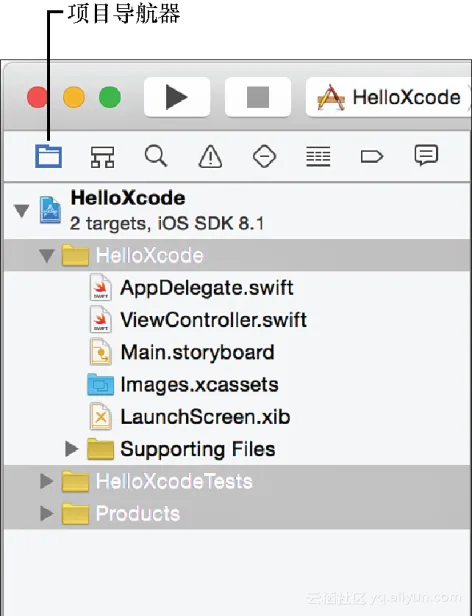Click the Stop square button
Screen dimensions: 472x616
click(x=258, y=97)
